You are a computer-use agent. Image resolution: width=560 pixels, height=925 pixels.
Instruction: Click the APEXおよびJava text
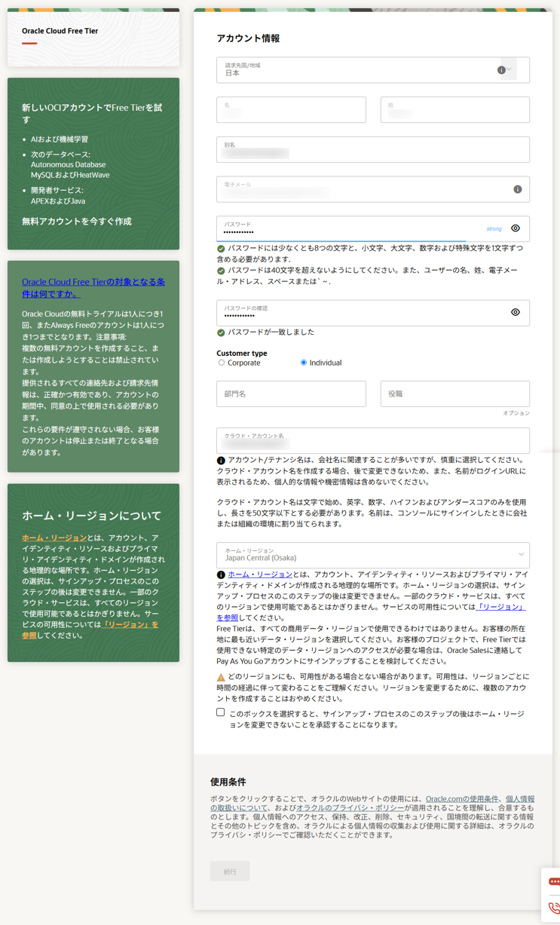click(x=58, y=201)
